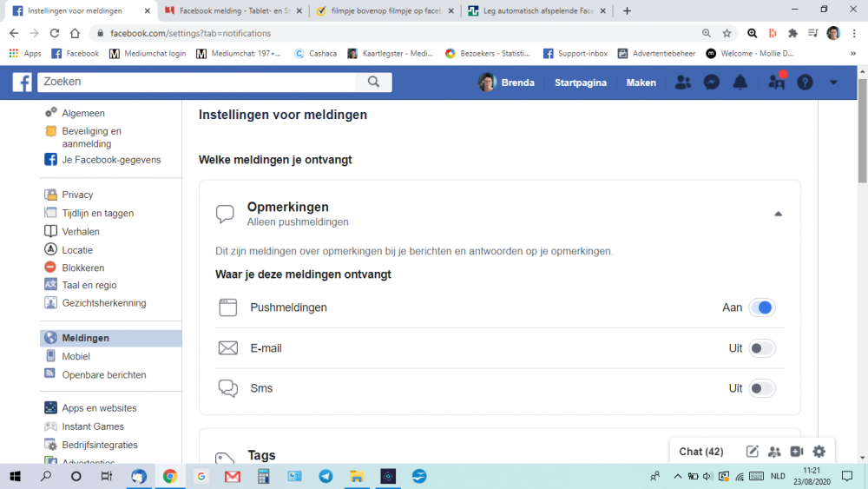Open Taal en regio settings
The height and width of the screenshot is (489, 868).
(x=89, y=285)
